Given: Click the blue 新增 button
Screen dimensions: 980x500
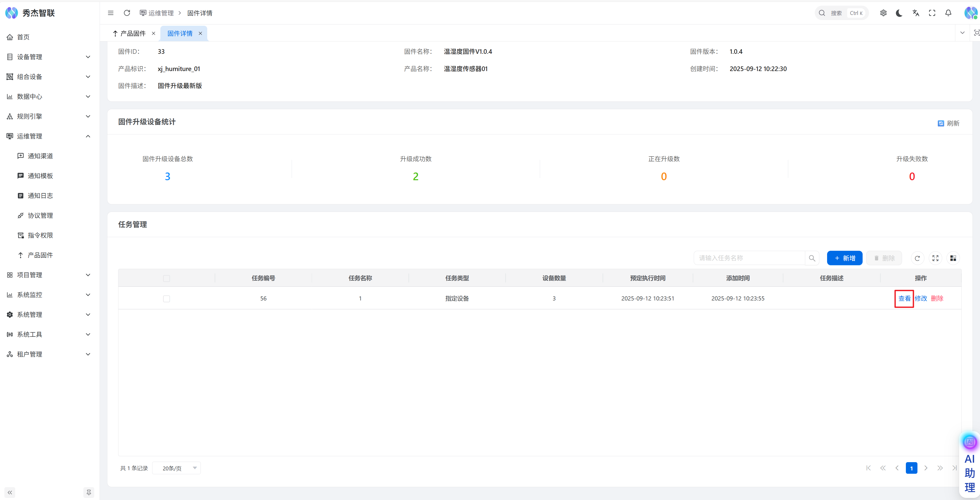Looking at the screenshot, I should 845,258.
